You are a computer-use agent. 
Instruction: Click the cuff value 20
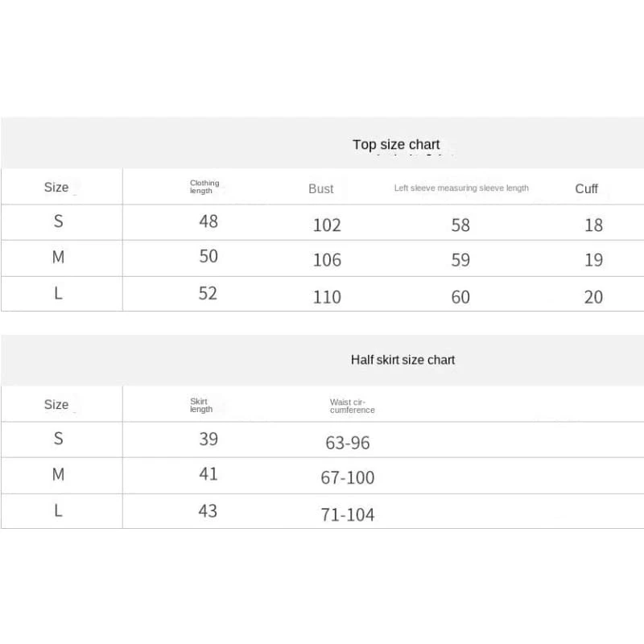(593, 297)
